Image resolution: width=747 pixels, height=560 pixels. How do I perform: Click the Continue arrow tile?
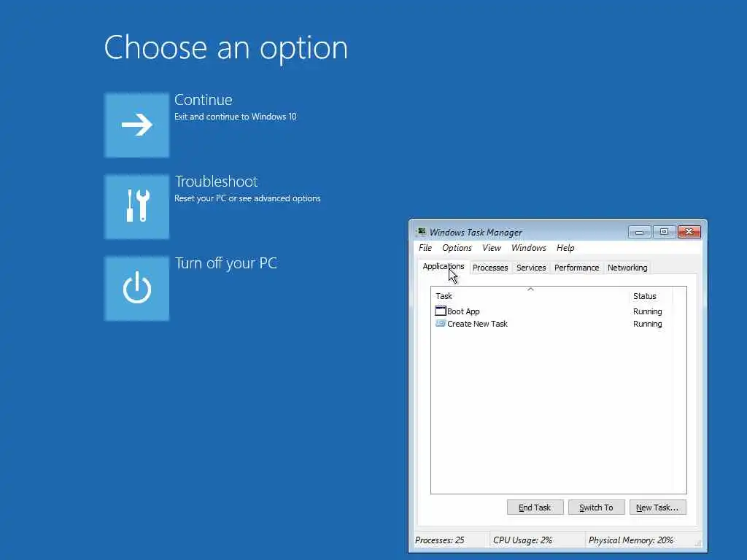point(136,125)
